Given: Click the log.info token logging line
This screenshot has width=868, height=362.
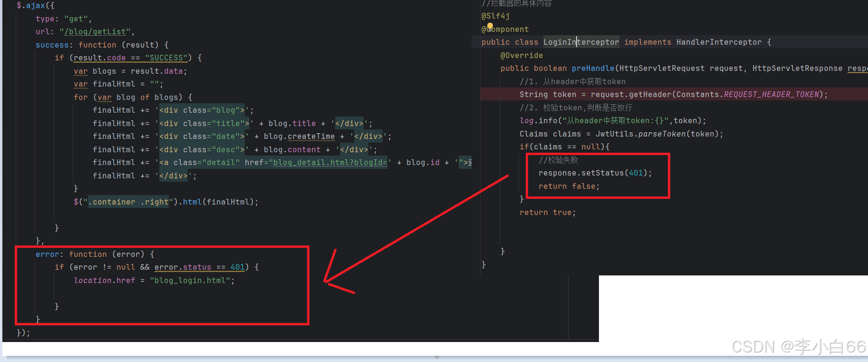Looking at the screenshot, I should tap(613, 121).
